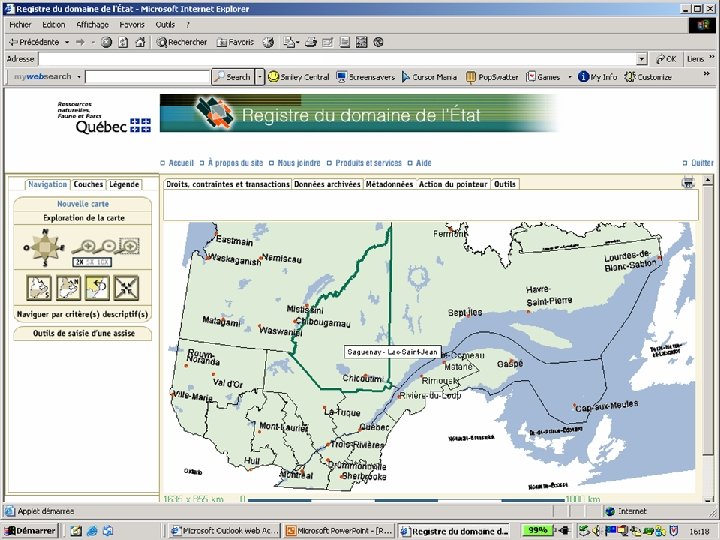Open the Données archivées tab
This screenshot has width=720, height=540.
point(327,184)
